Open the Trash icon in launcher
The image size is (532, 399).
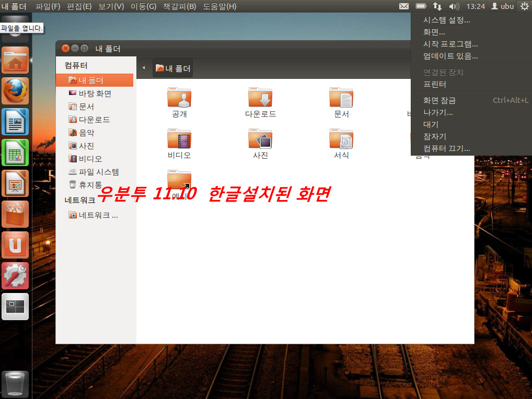coord(15,384)
